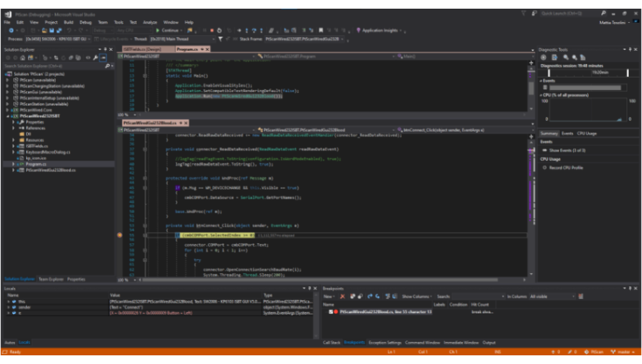Expand the PtScanWired.Core project node
This screenshot has height=364, width=642.
8,110
